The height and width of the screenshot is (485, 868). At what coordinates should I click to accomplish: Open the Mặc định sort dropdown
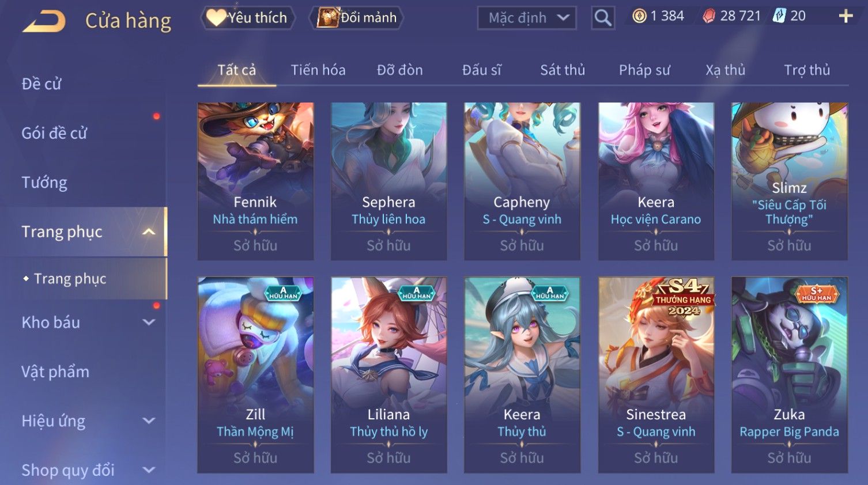(x=527, y=18)
